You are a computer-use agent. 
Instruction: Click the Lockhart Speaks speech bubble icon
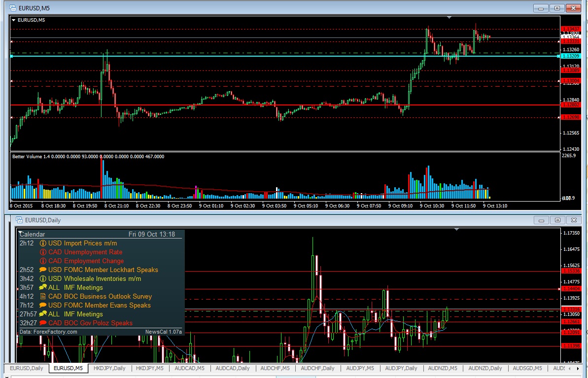point(43,270)
